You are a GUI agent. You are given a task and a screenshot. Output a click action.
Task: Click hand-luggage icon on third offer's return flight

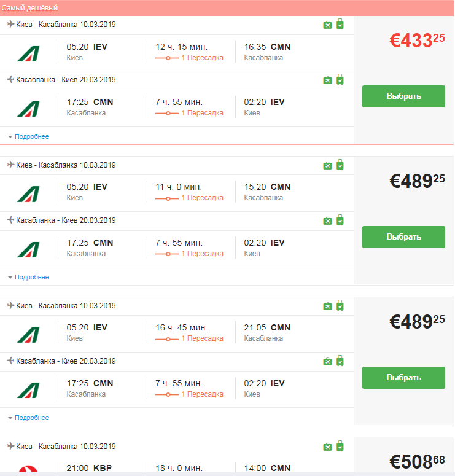pos(327,361)
